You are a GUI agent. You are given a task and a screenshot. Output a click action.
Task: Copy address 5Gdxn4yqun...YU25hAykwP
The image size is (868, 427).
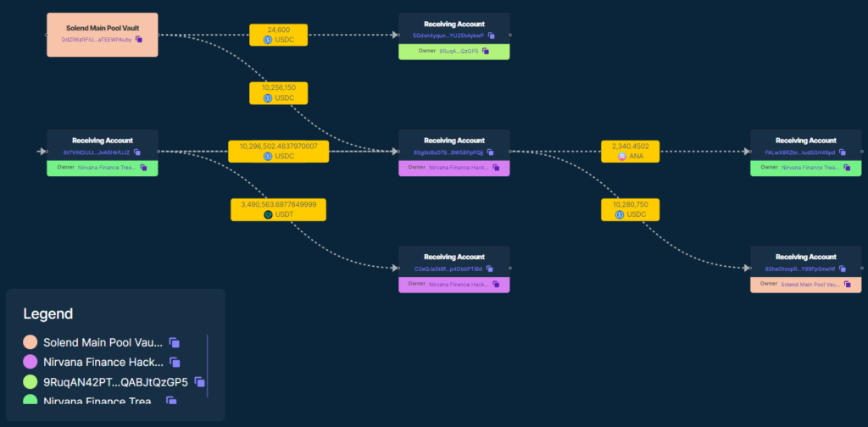tap(491, 36)
